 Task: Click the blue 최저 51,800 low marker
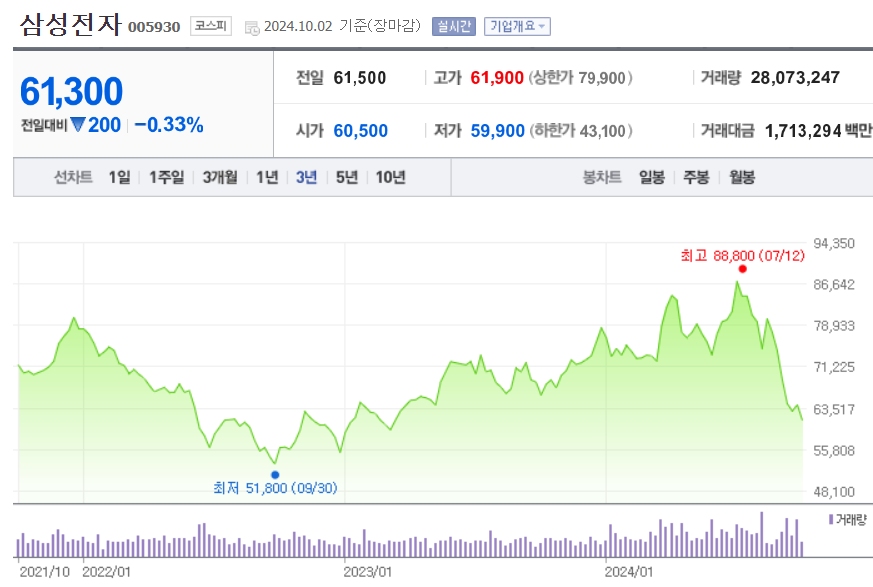(x=275, y=475)
